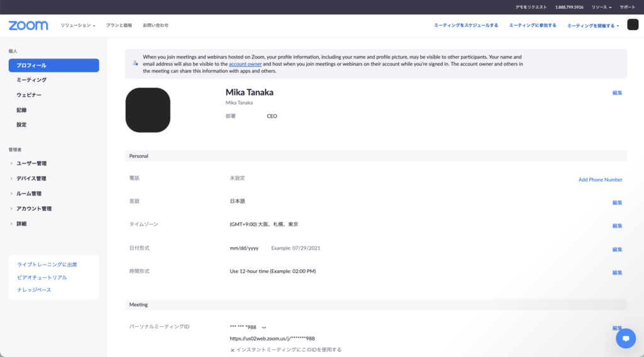Edit the profile name with 編集
Viewport: 644px width, 357px height.
click(x=617, y=93)
